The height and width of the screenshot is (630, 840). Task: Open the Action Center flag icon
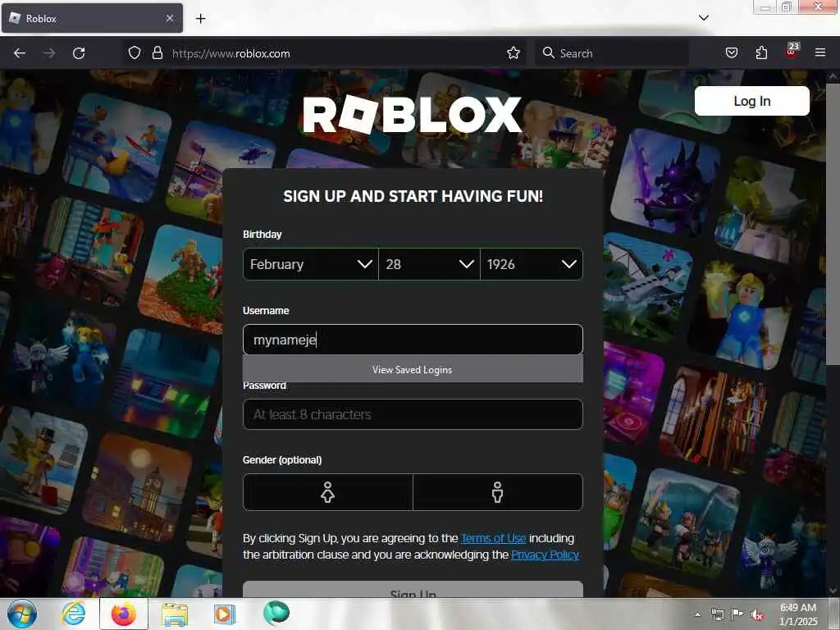[x=737, y=614]
